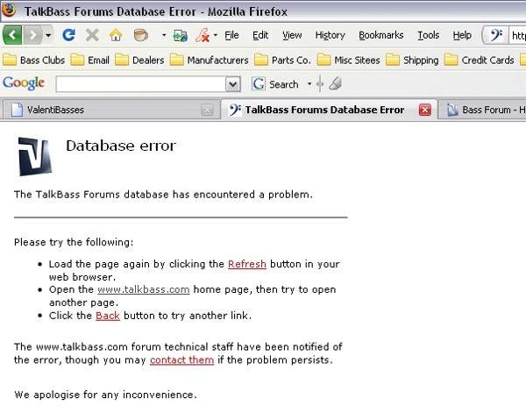Click the Database error heading text
526x420 pixels.
click(x=121, y=146)
